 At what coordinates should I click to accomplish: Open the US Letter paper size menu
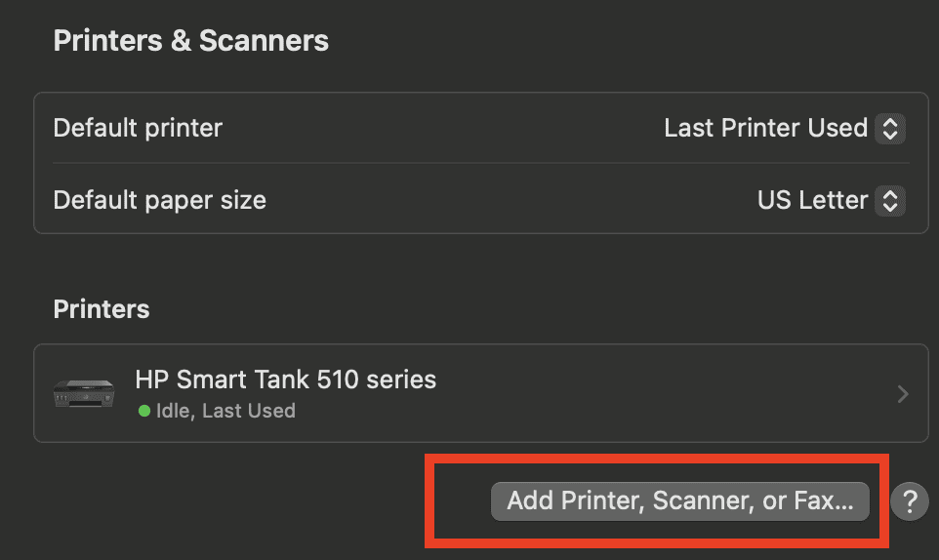(832, 200)
